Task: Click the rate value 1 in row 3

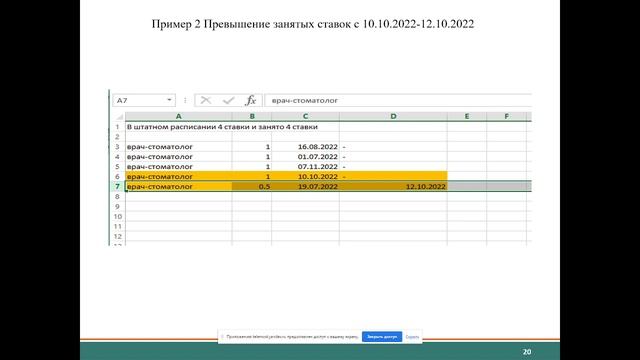Action: coord(252,147)
